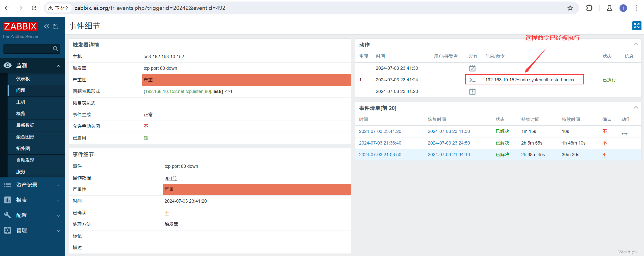This screenshot has width=644, height=256.
Task: Open event time 2024-07-03 23:41:20
Action: tap(380, 131)
